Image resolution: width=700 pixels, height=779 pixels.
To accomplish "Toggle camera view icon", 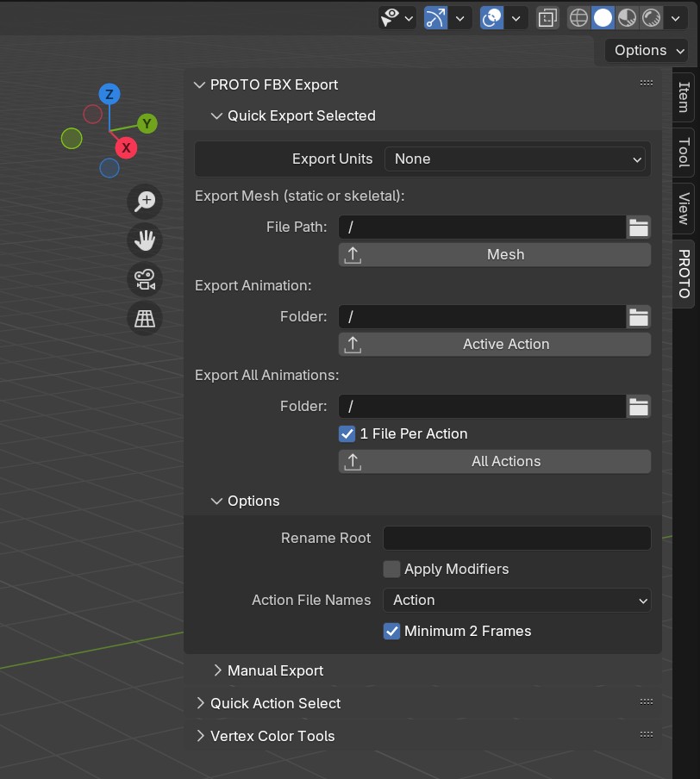I will (145, 279).
